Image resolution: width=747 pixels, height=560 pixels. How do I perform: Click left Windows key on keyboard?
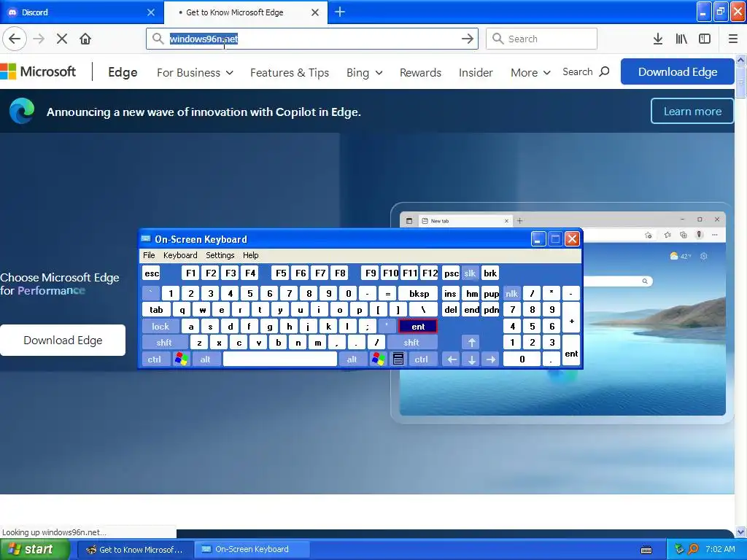pyautogui.click(x=181, y=359)
